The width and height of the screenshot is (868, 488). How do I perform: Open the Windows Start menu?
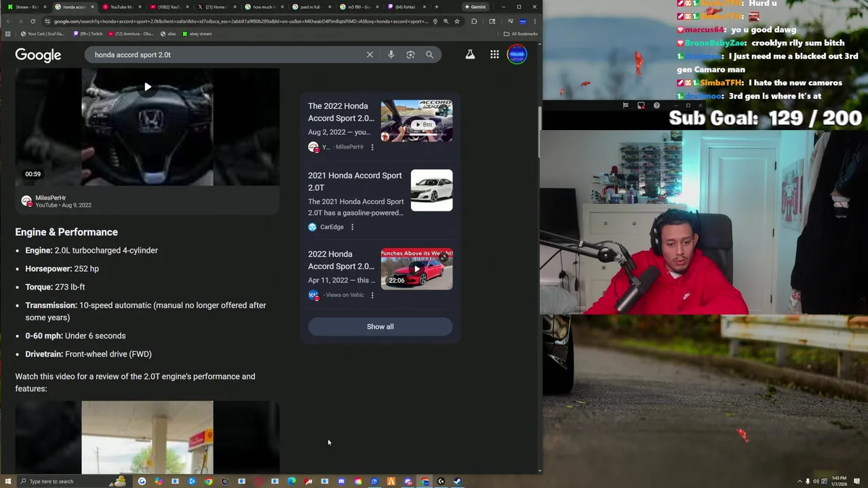click(7, 481)
